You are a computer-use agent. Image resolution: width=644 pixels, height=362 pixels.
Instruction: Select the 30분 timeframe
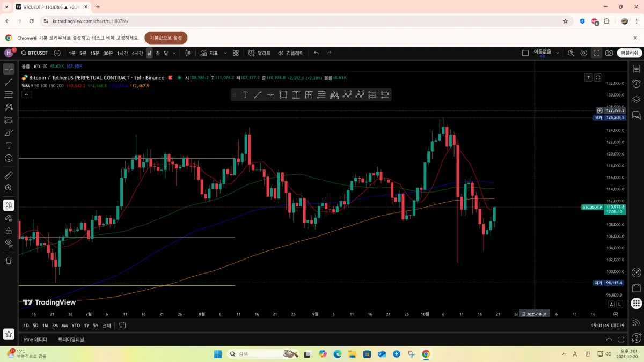pyautogui.click(x=108, y=53)
